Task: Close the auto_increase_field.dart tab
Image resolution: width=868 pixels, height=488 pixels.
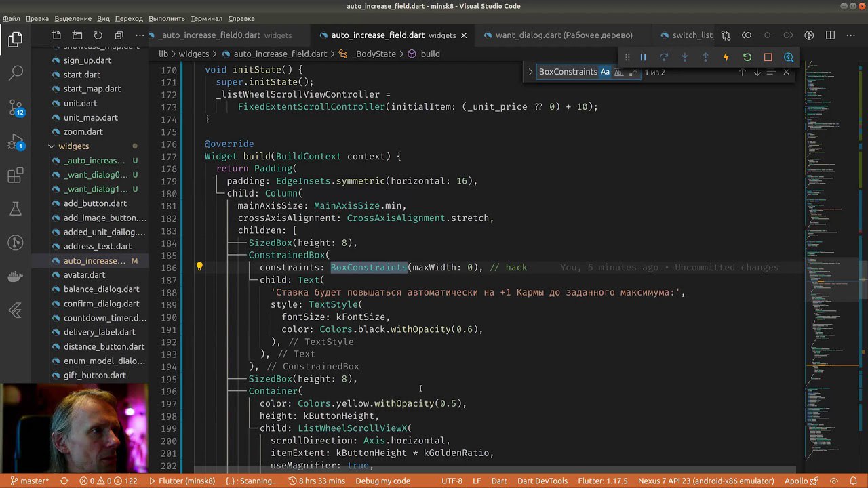Action: tap(464, 35)
